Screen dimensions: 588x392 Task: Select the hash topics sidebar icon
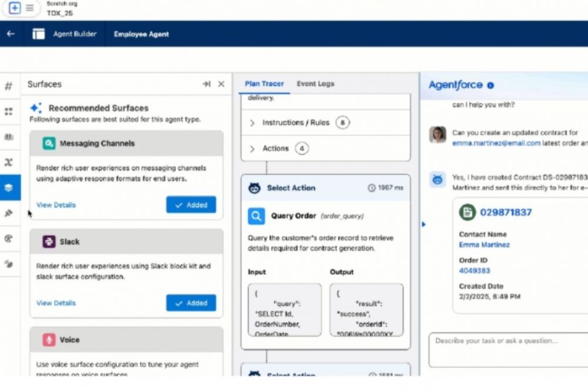(x=8, y=86)
